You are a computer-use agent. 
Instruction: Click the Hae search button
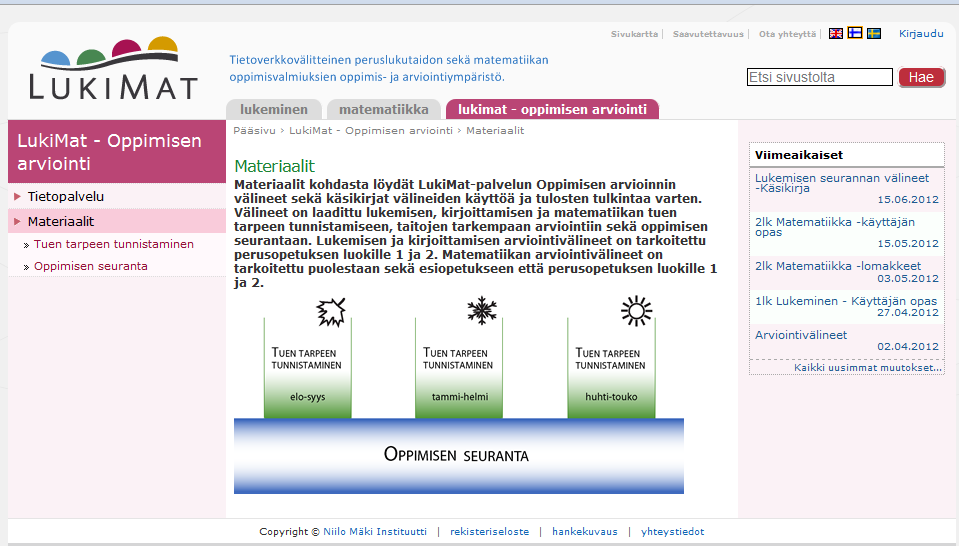(921, 77)
